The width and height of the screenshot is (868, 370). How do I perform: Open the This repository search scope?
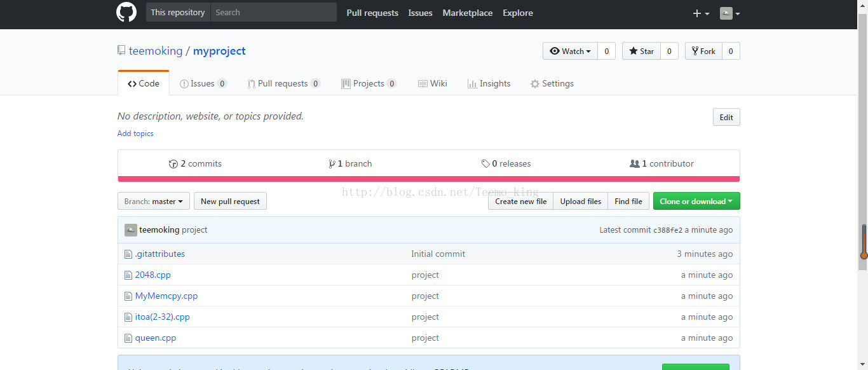(x=178, y=12)
